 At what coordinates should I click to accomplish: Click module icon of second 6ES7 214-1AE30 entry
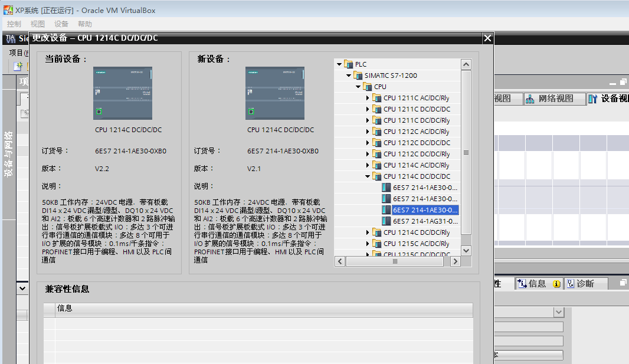point(386,198)
